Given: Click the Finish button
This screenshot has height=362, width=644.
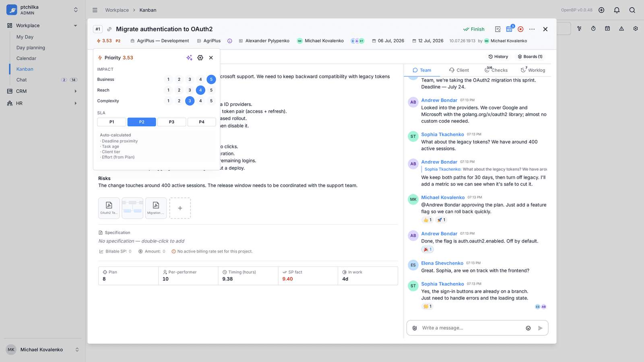Looking at the screenshot, I should coord(474,29).
